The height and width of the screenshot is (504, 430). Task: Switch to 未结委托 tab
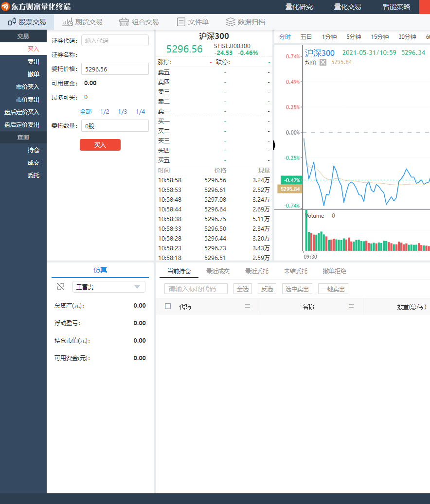click(296, 271)
